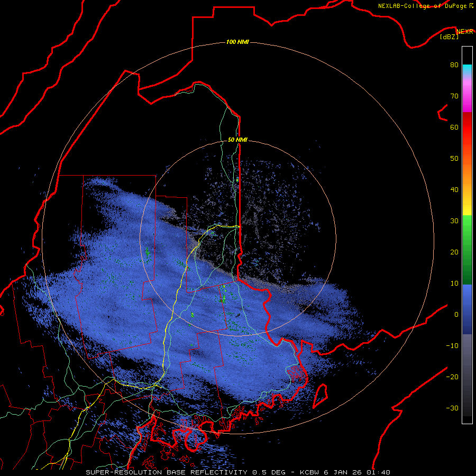The width and height of the screenshot is (476, 476).
Task: Click the 100 NMI range ring label
Action: tap(237, 42)
